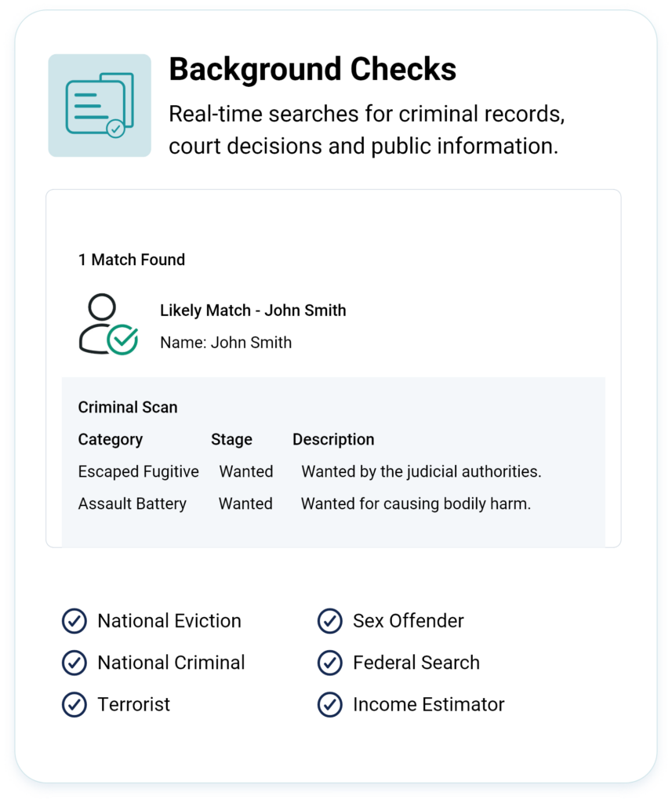Click the check icon beside National Eviction
The height and width of the screenshot is (803, 672).
point(74,621)
